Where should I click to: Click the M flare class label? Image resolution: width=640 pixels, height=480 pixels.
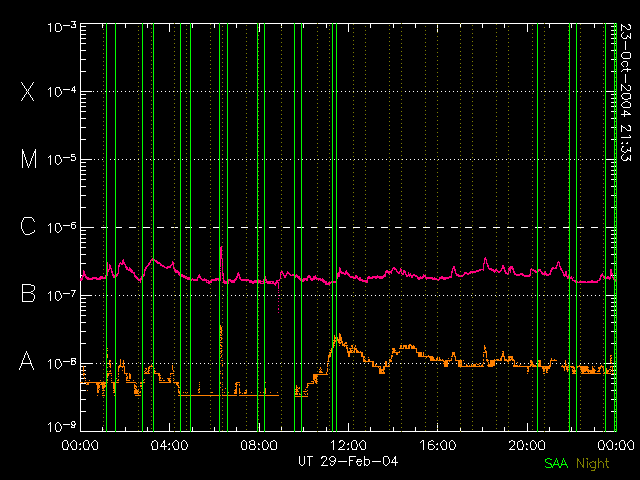(x=29, y=159)
